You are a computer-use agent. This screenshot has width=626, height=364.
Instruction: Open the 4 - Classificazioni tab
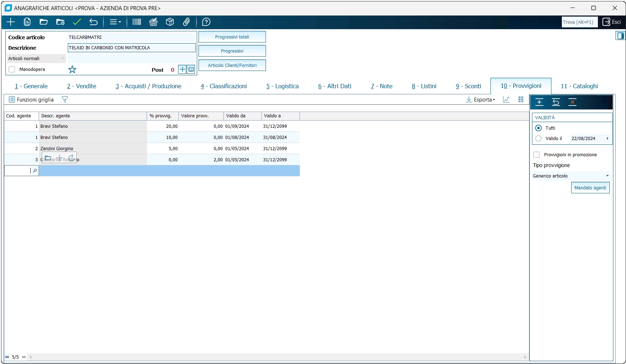224,86
